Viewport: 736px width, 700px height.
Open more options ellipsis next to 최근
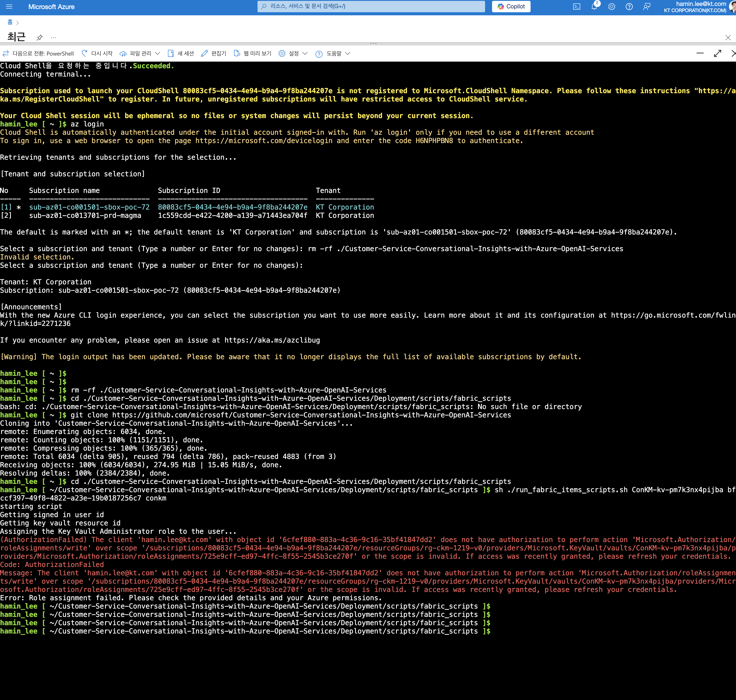coord(54,37)
